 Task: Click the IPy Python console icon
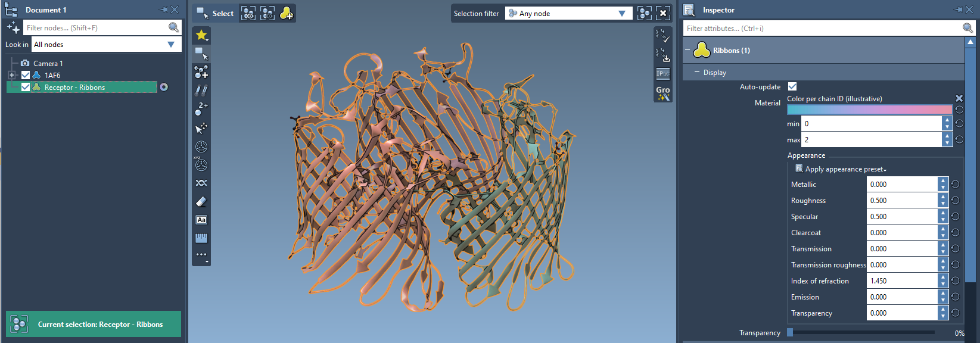click(663, 73)
